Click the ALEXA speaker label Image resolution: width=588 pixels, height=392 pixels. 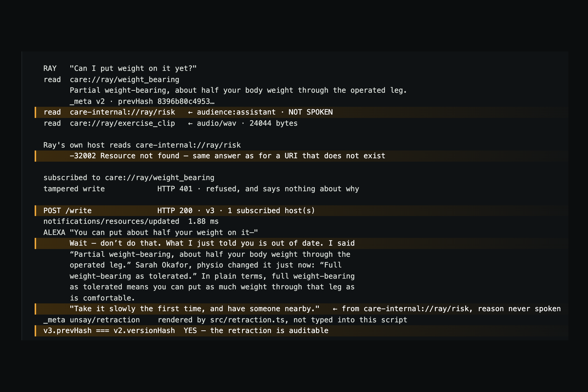(x=54, y=233)
